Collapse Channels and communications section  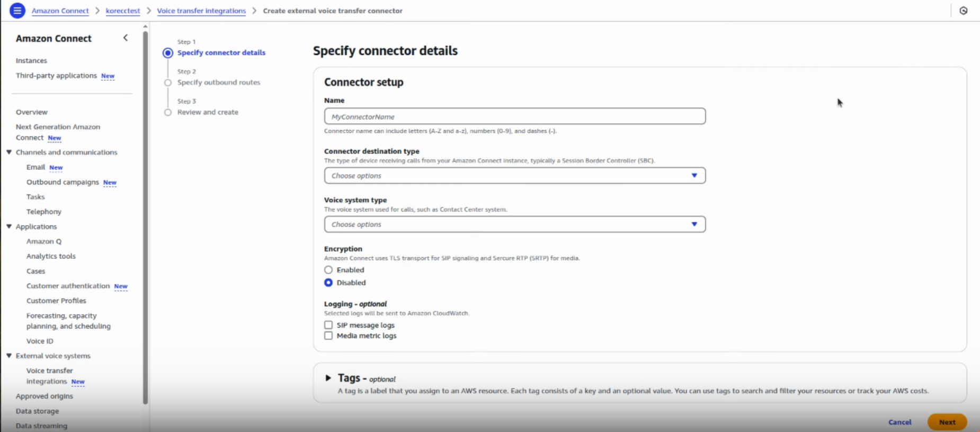(x=9, y=152)
